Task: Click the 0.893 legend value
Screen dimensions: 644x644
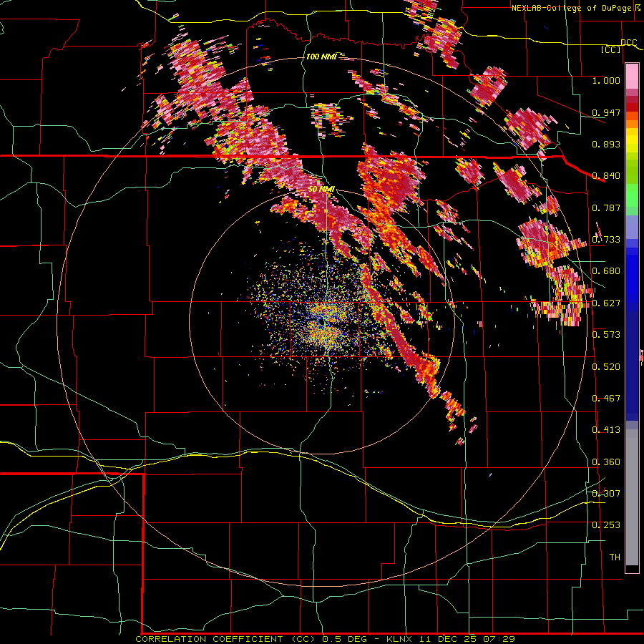Action: (606, 144)
